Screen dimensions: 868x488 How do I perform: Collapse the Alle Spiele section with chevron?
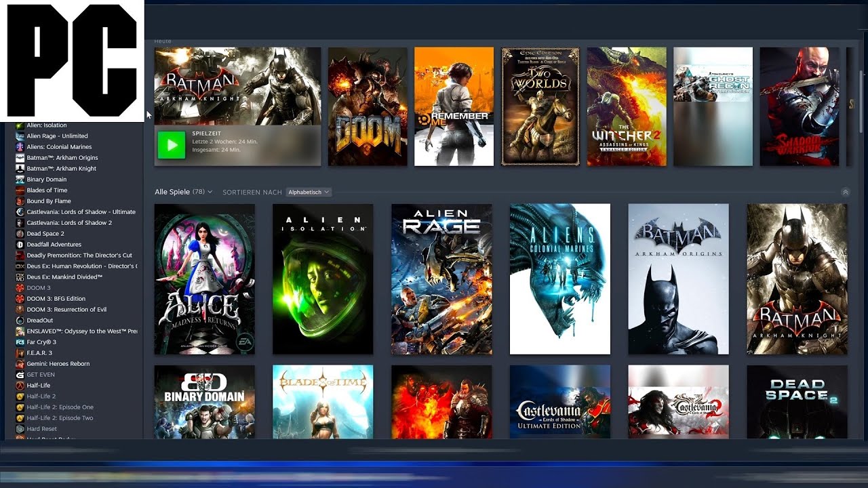pyautogui.click(x=845, y=192)
